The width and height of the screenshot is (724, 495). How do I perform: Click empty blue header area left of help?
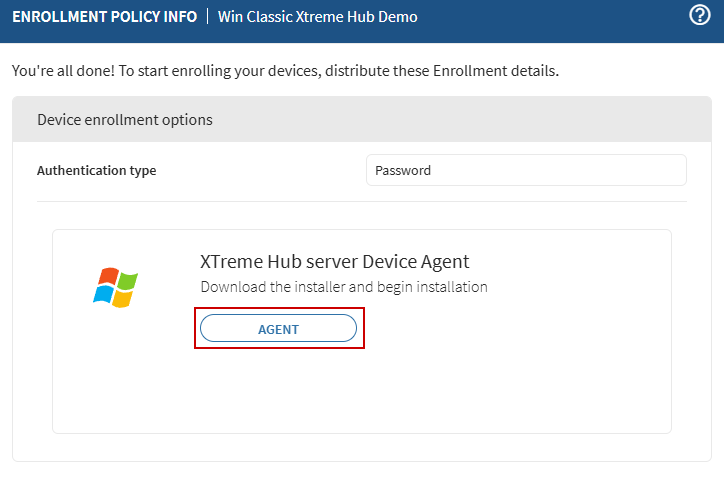click(560, 17)
